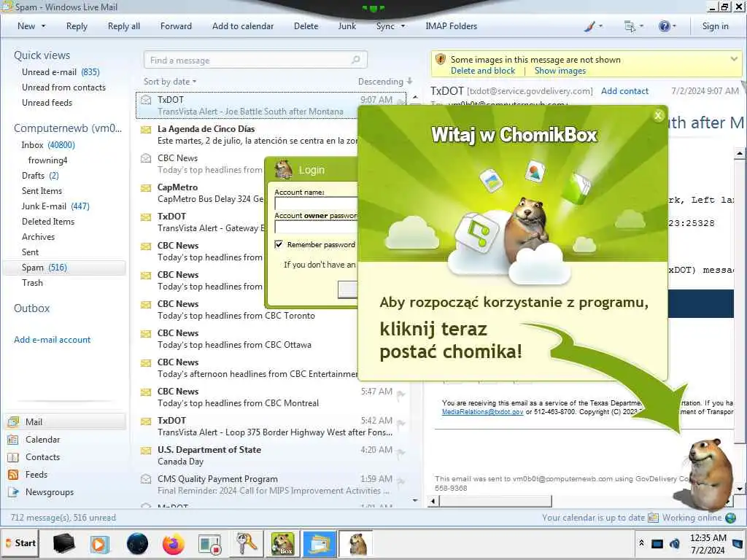Viewport: 747px width, 560px height.
Task: Click Junk in the toolbar
Action: 347,27
